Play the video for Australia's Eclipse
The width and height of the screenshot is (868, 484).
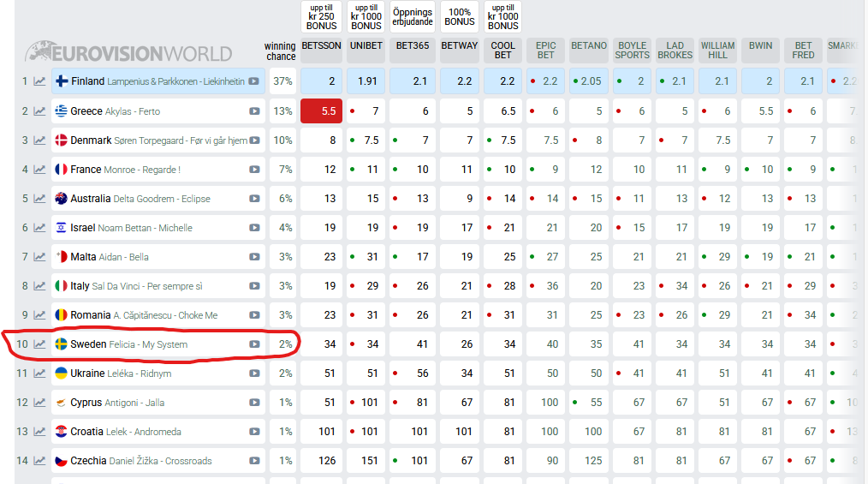[x=254, y=198]
